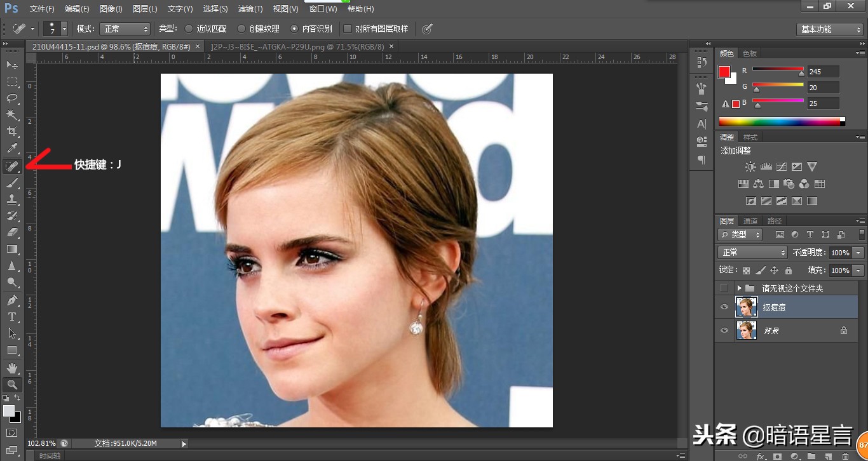Click the red foreground color swatch

724,72
